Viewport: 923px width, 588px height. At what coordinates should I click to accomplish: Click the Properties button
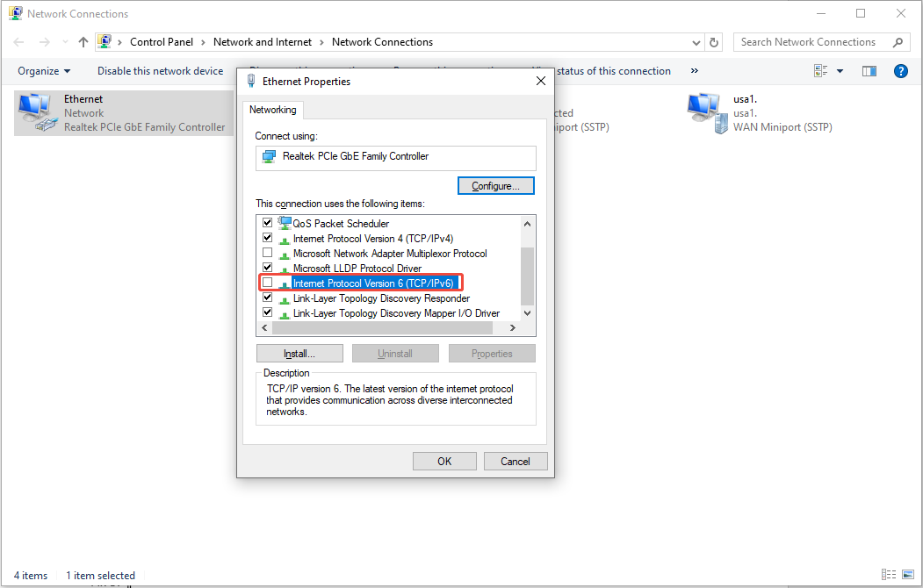[x=492, y=354]
